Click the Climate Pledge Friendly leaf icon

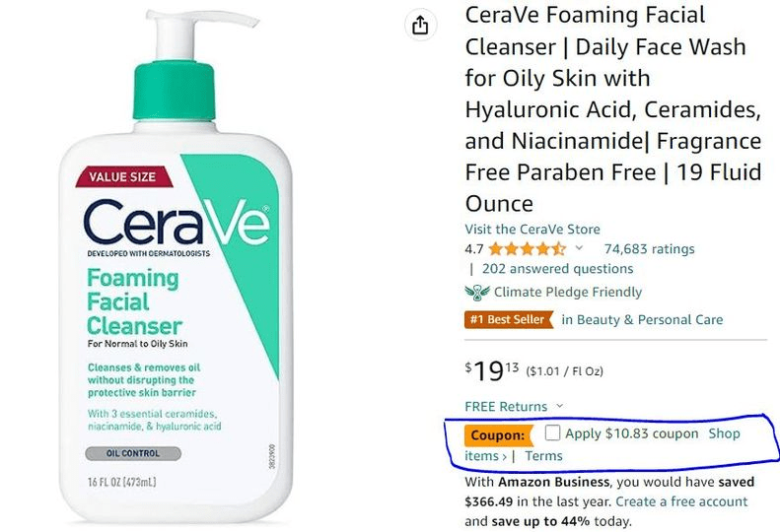pyautogui.click(x=477, y=293)
